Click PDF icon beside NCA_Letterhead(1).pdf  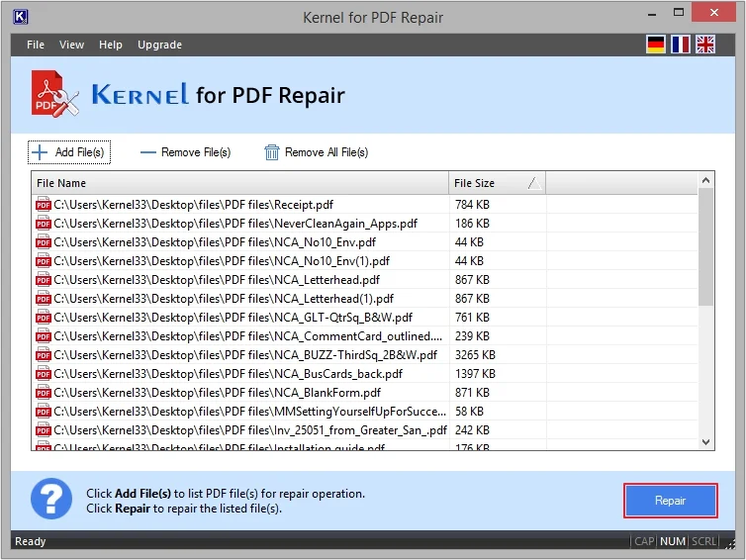coord(44,299)
